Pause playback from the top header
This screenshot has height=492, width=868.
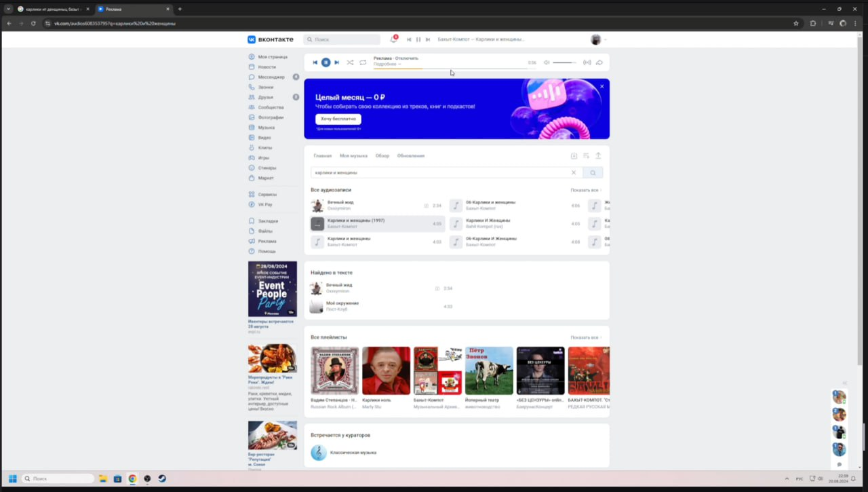418,39
